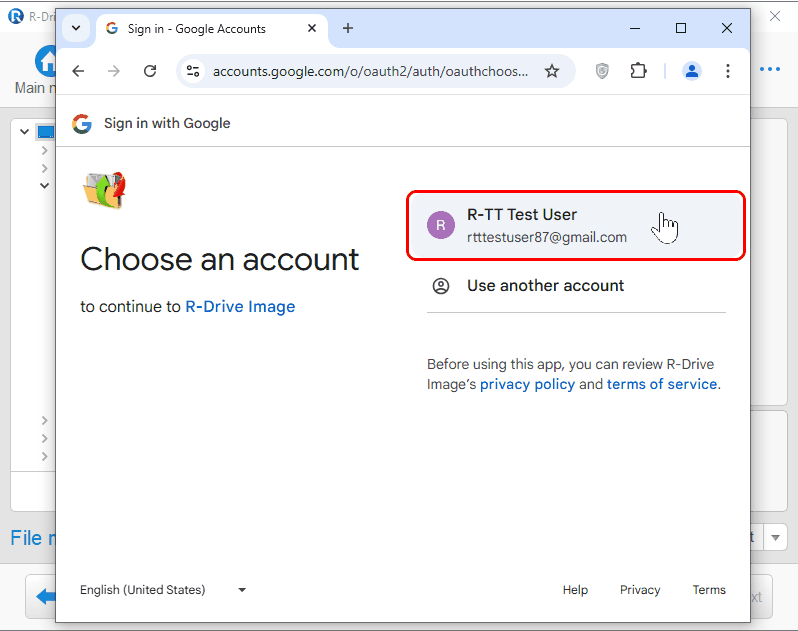Click the Google logo in header
This screenshot has height=631, width=798.
82,124
